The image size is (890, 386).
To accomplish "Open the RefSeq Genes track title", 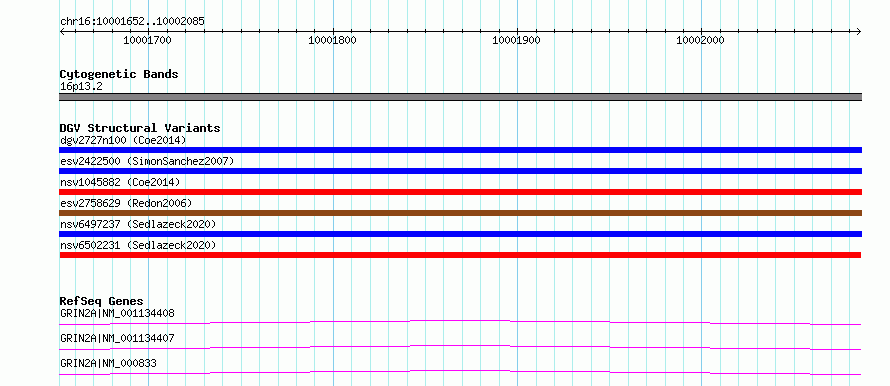I will 102,301.
